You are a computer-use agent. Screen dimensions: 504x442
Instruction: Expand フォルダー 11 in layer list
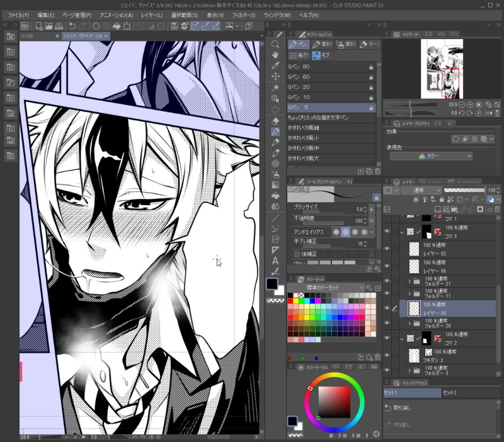409,293
